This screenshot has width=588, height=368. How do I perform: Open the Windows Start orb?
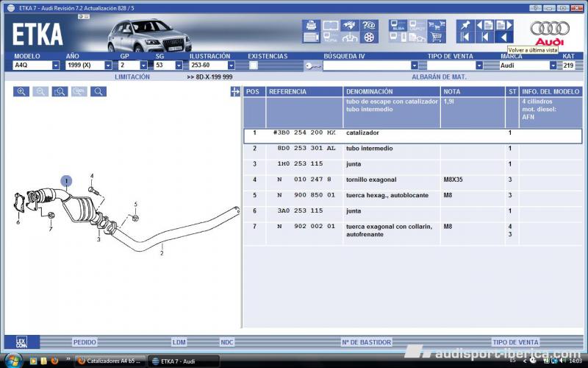click(x=12, y=361)
